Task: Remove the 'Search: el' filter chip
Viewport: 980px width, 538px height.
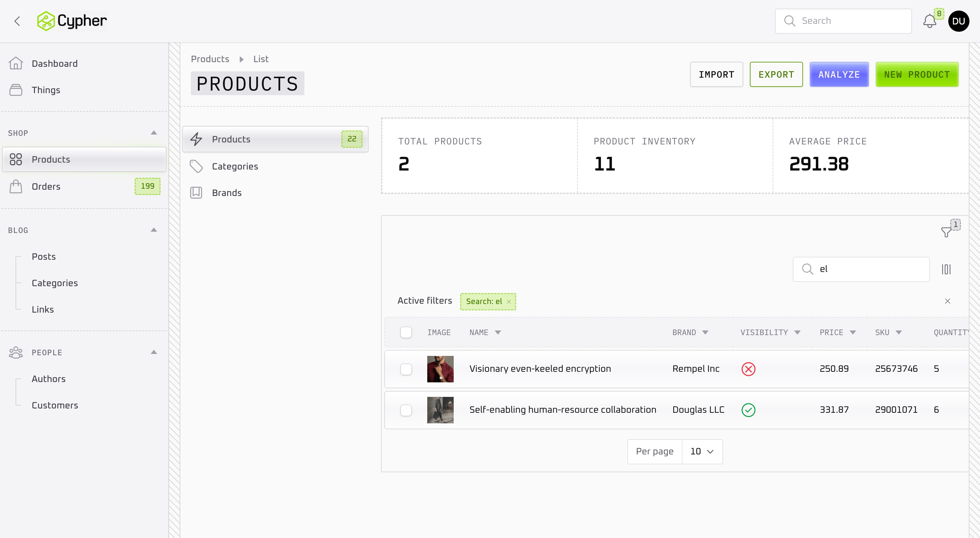Action: [508, 302]
